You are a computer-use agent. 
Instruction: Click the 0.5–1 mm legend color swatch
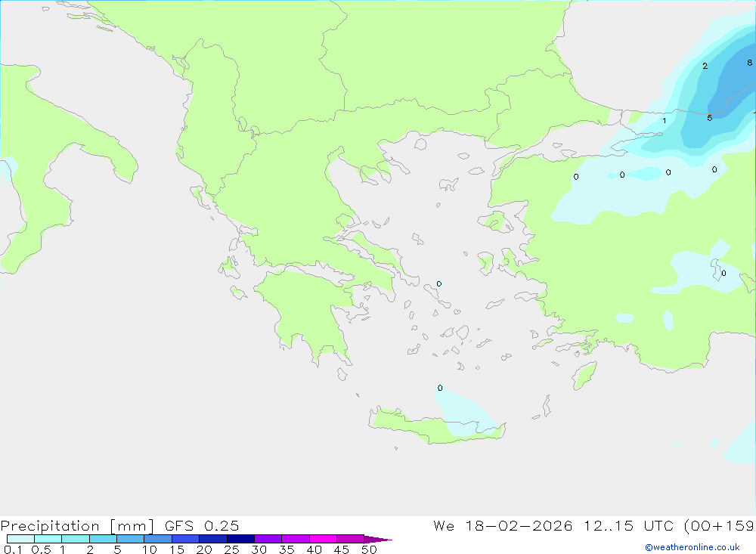pyautogui.click(x=48, y=539)
